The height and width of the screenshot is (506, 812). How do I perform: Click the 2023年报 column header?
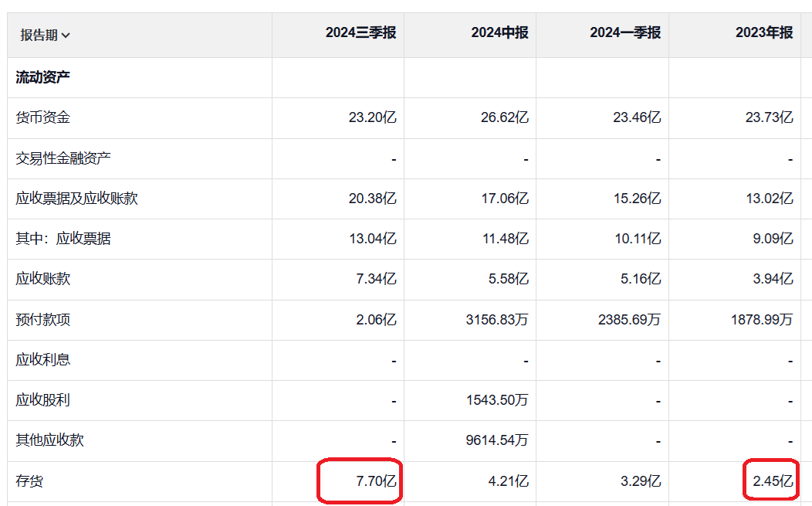(x=764, y=33)
